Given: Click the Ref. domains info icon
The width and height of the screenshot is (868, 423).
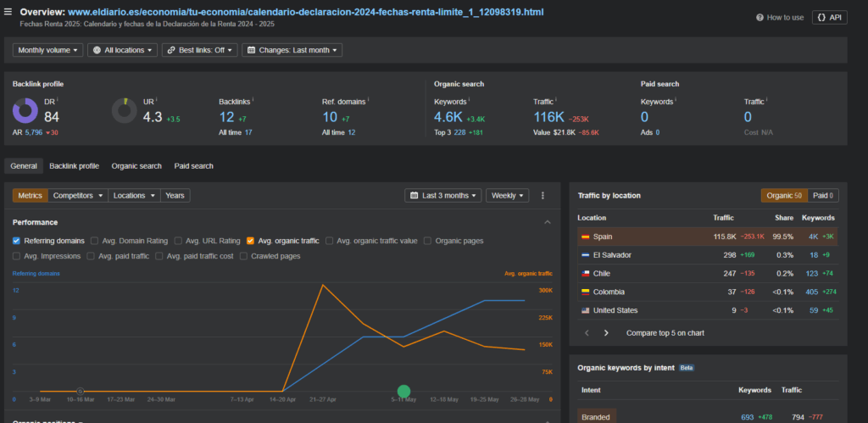Looking at the screenshot, I should point(368,100).
